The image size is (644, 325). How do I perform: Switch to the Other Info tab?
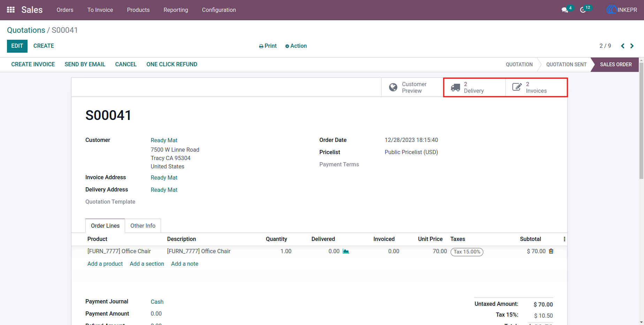point(143,226)
